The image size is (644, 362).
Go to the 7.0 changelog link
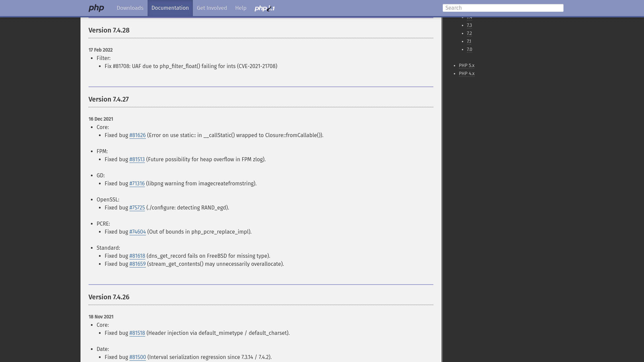pyautogui.click(x=469, y=50)
